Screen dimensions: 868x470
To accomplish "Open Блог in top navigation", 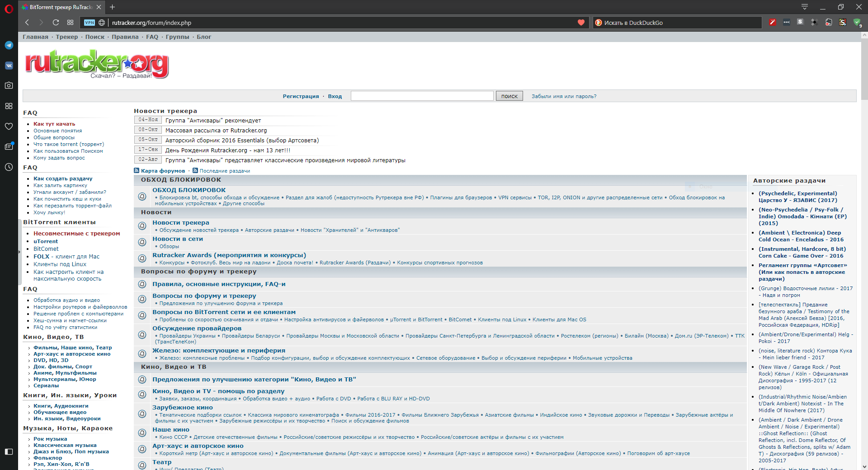I will 204,37.
